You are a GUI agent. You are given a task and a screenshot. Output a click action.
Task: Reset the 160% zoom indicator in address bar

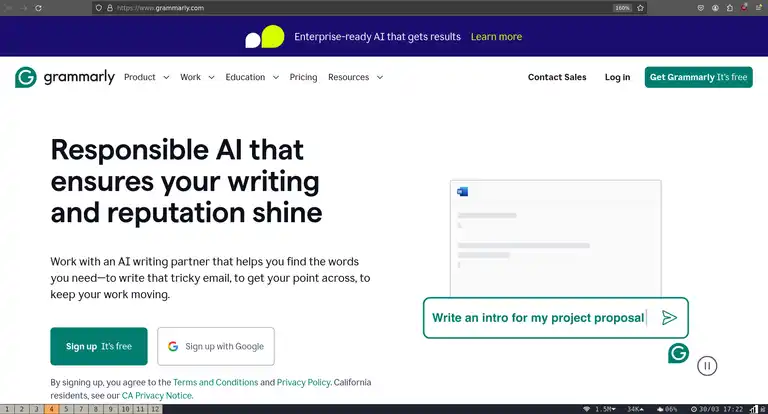622,8
